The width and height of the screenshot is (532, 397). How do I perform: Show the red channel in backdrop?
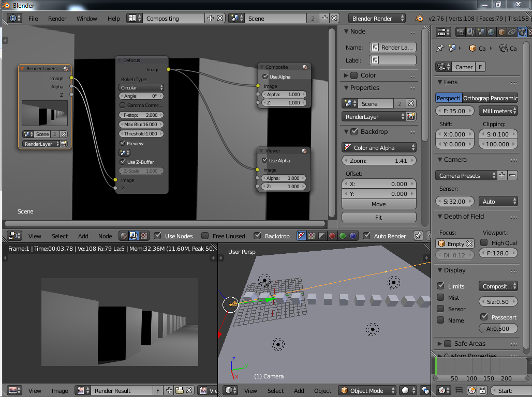coord(332,236)
